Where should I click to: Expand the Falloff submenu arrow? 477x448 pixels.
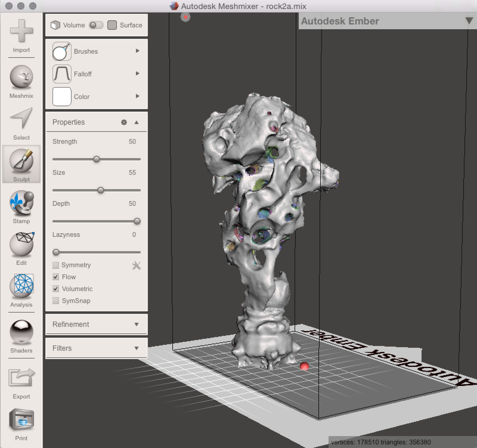coord(137,73)
